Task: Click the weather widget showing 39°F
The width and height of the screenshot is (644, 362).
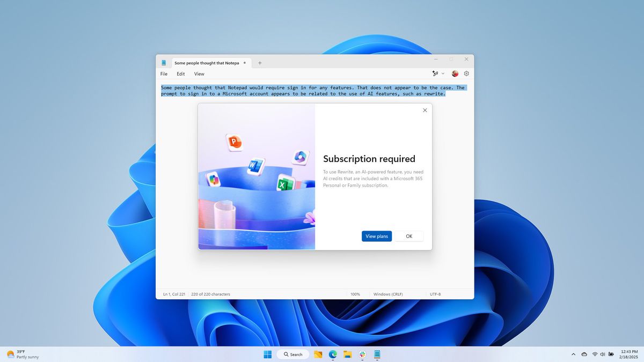Action: click(20, 354)
